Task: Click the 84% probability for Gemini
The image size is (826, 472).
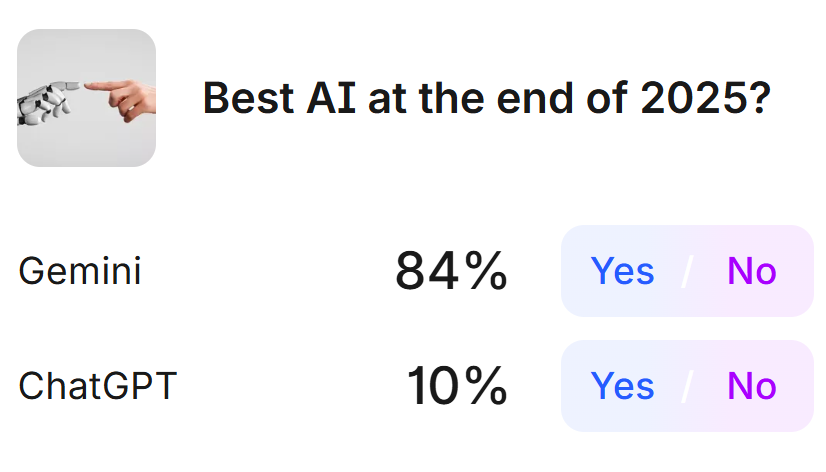Action: point(451,271)
